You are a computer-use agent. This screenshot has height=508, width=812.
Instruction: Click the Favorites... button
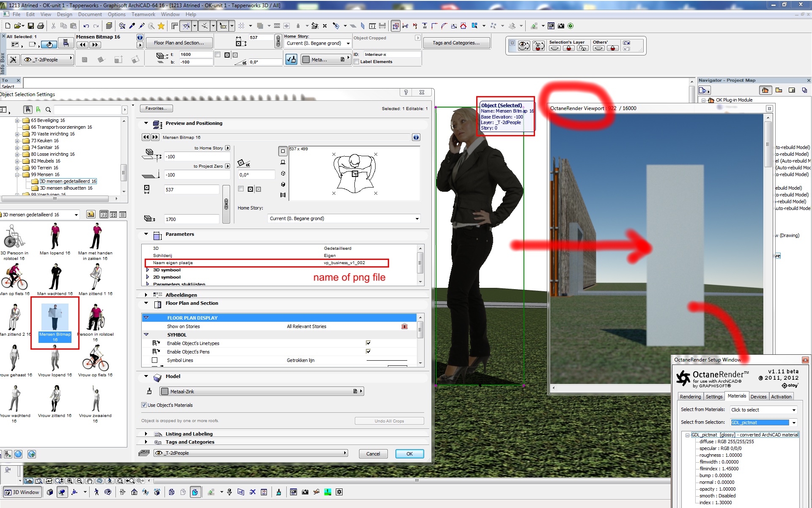(x=156, y=108)
